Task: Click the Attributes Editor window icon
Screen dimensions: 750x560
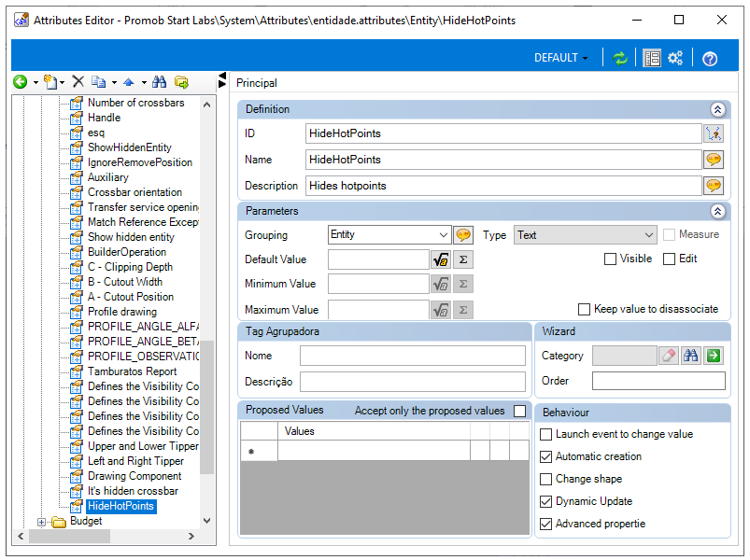Action: [21, 21]
